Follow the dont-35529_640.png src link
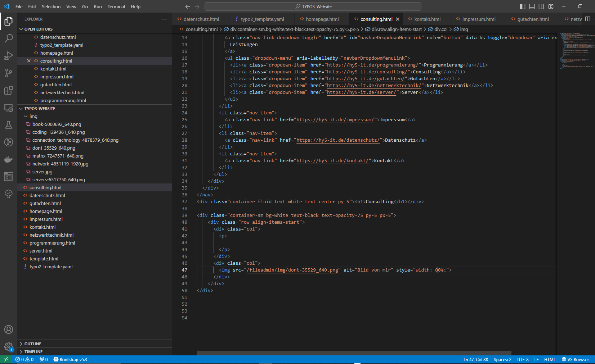The height and width of the screenshot is (364, 595). 292,270
